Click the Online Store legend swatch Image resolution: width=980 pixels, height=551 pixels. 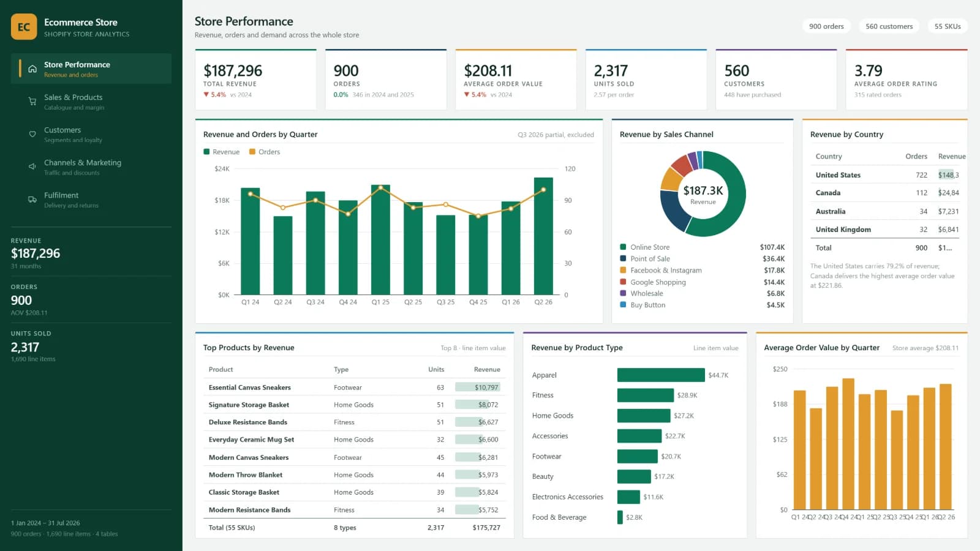[x=623, y=247]
